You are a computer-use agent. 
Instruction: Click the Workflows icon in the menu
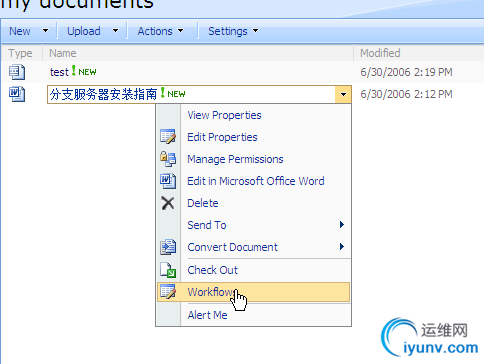pyautogui.click(x=168, y=292)
